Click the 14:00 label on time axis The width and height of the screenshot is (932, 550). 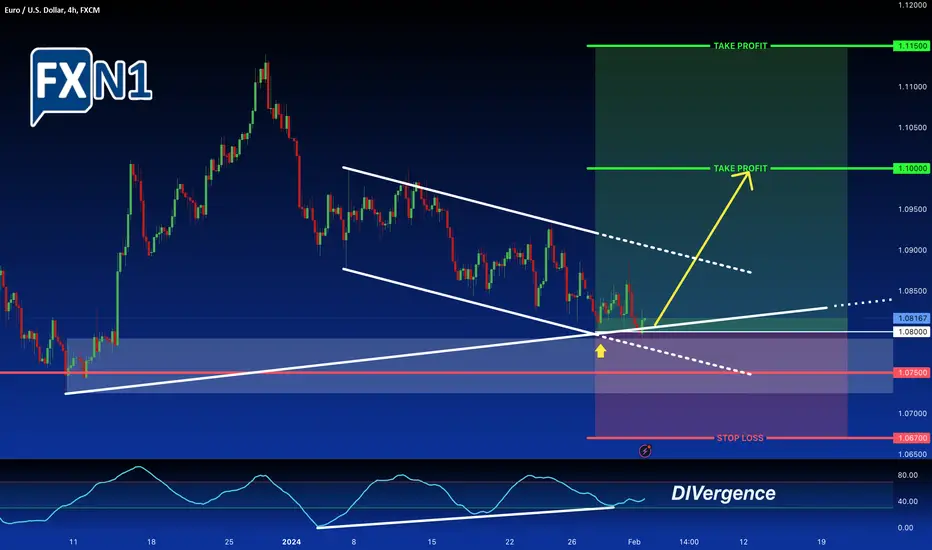click(x=689, y=542)
